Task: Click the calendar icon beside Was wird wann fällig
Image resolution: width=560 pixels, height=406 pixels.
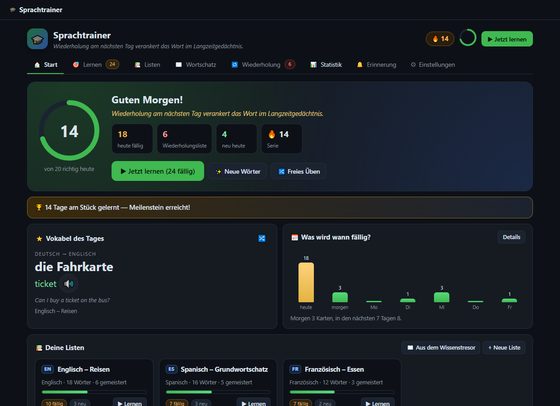Action: click(295, 237)
